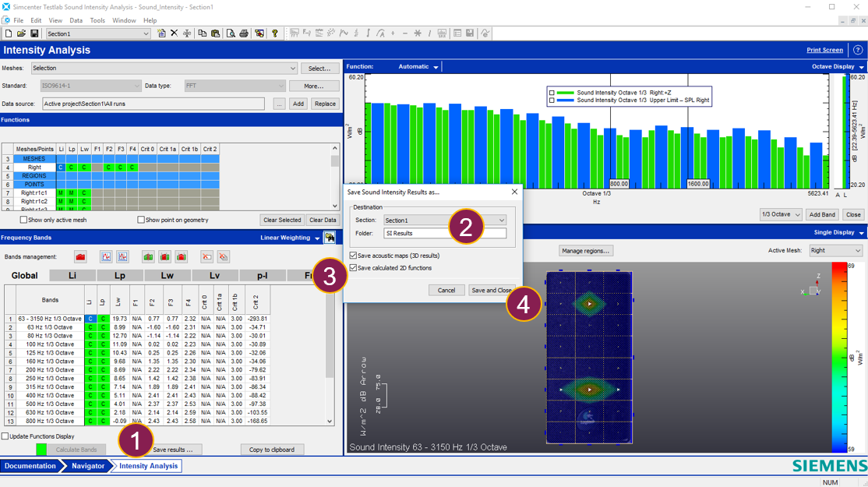The image size is (868, 487).
Task: Click the help question mark icon
Action: pyautogui.click(x=858, y=50)
